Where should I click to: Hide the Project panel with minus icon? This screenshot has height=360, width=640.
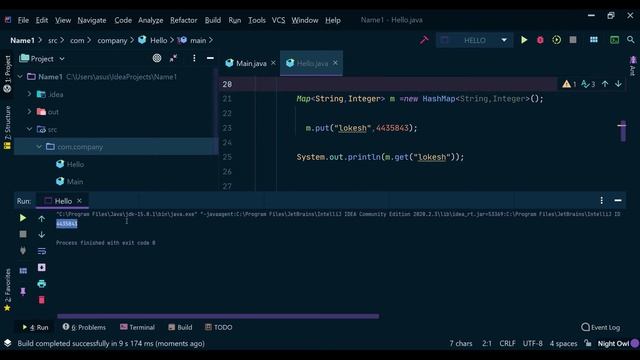click(210, 58)
